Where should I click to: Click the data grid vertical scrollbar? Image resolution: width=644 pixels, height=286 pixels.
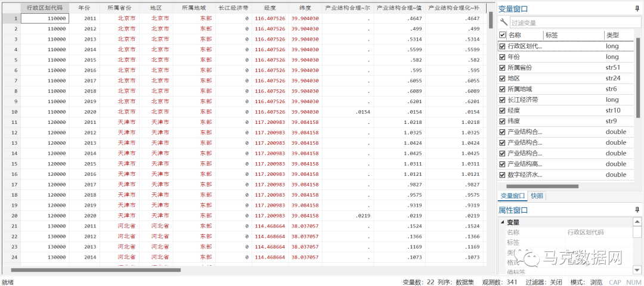[490, 20]
